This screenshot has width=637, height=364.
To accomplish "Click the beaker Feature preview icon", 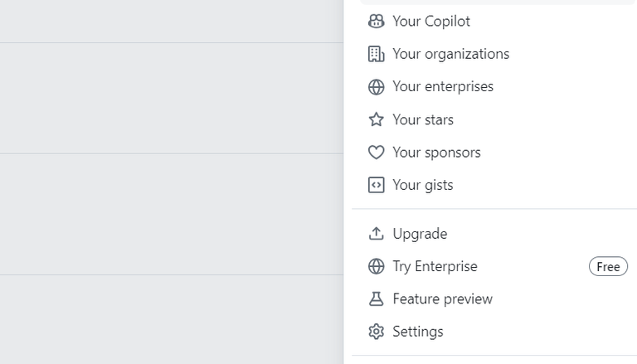I will (376, 299).
